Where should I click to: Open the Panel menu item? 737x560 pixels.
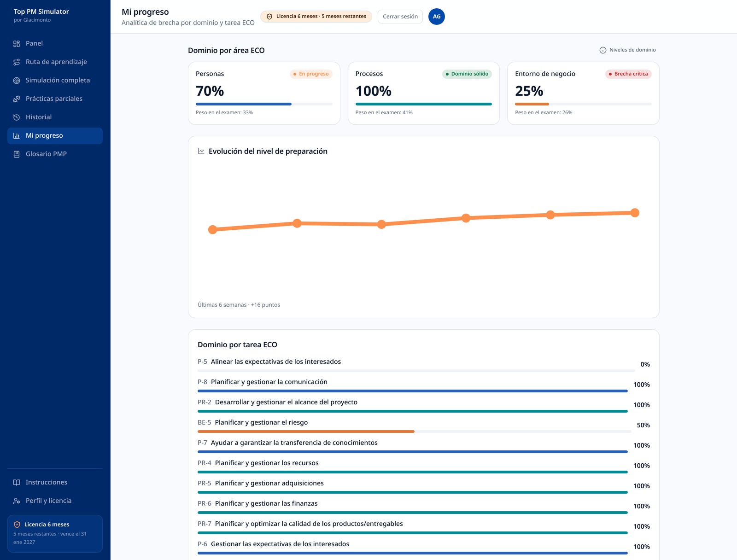click(x=55, y=44)
